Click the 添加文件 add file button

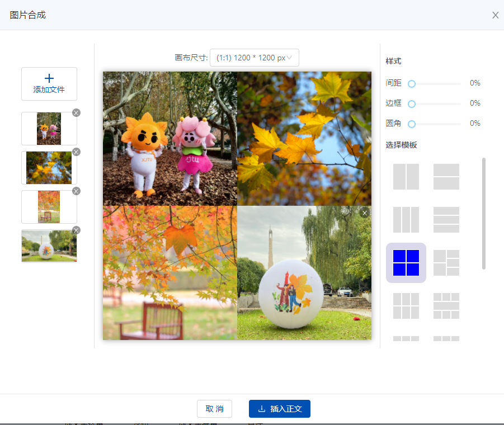49,84
